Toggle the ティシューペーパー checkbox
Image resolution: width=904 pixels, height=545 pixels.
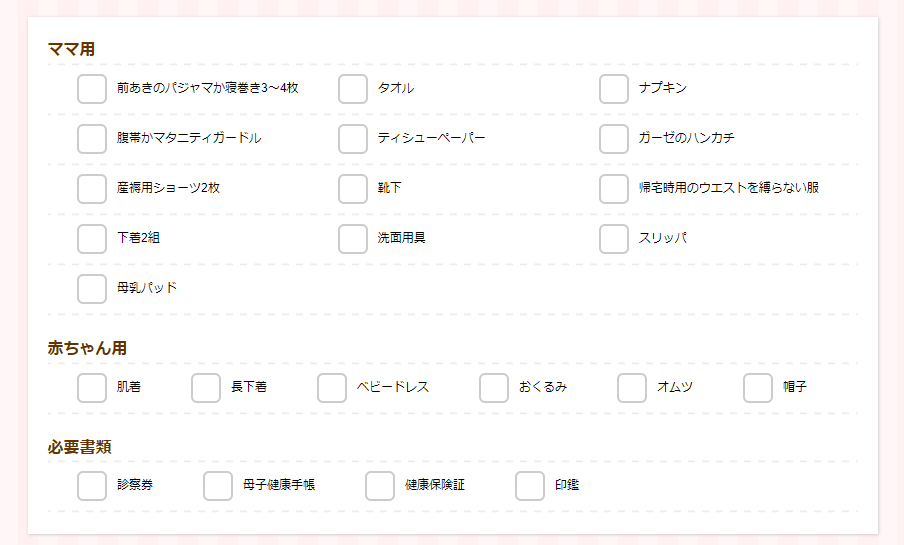pos(353,139)
